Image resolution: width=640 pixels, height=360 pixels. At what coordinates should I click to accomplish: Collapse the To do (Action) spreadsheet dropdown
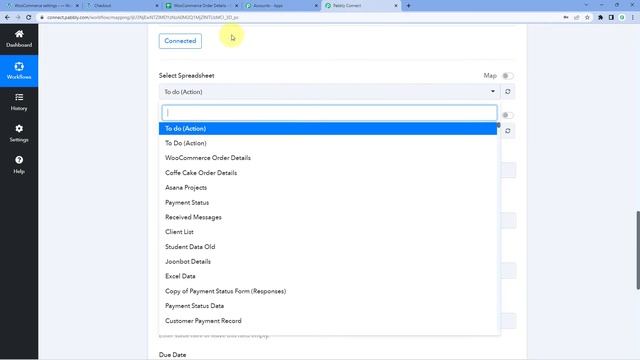tap(329, 92)
